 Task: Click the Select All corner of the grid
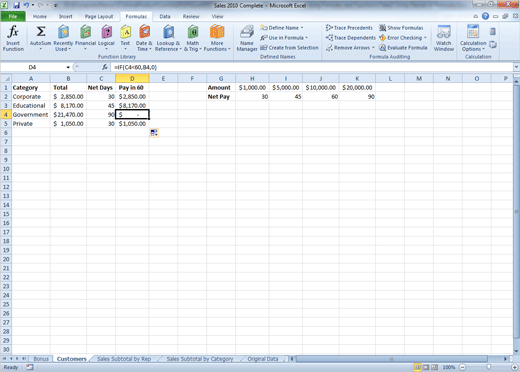point(6,79)
